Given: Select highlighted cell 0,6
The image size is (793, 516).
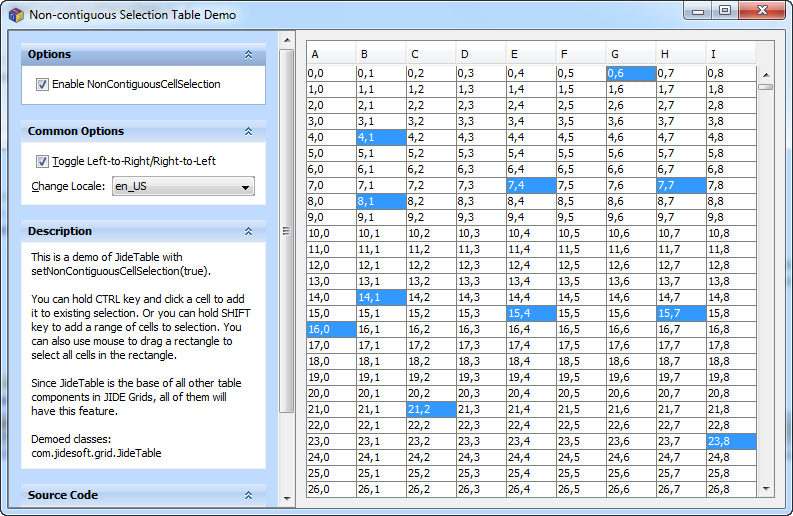Looking at the screenshot, I should click(632, 73).
